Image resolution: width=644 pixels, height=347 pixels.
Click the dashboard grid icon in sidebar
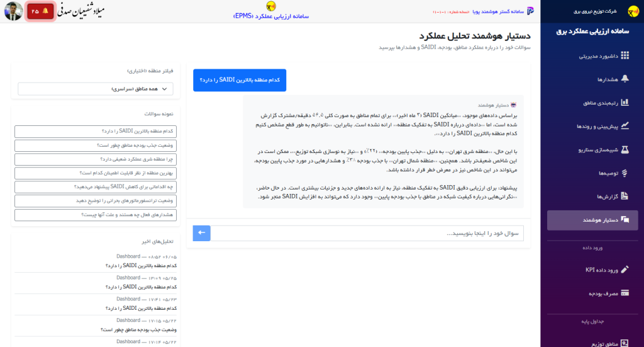click(625, 55)
